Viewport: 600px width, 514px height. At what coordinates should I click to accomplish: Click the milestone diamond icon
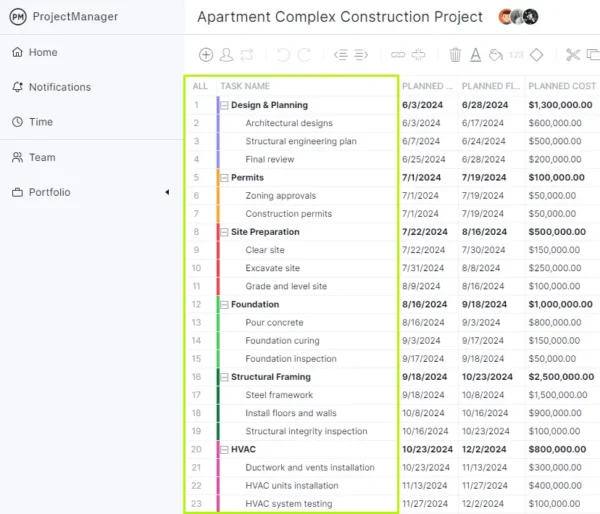tap(536, 55)
